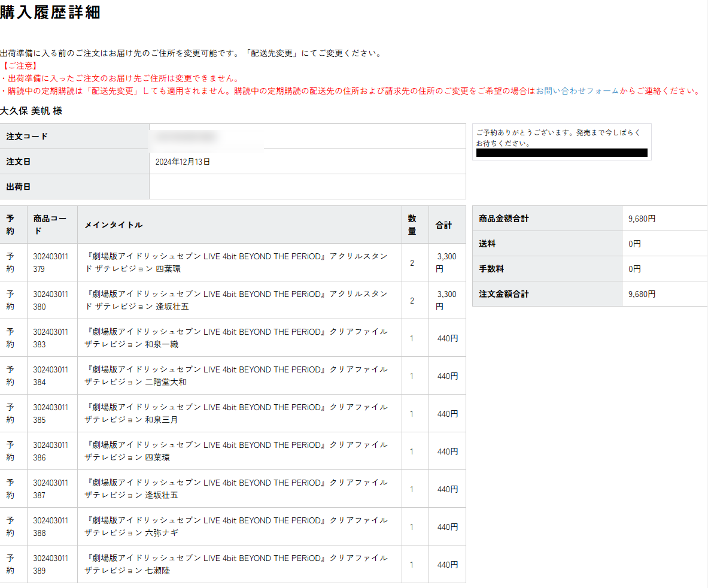This screenshot has height=588, width=708.
Task: Click the 送料 value 0円
Action: 634,244
